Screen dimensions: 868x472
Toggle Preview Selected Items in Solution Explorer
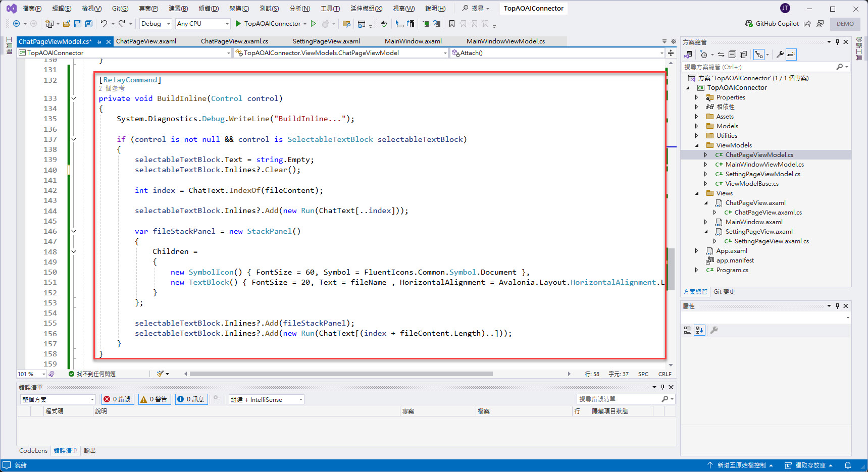click(x=791, y=55)
